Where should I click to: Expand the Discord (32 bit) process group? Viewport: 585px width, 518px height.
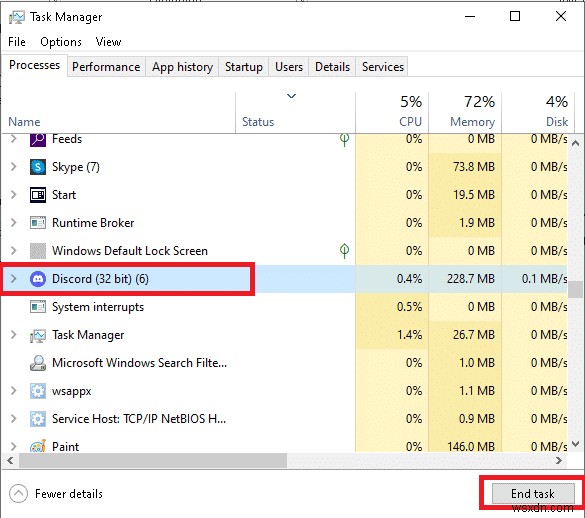tap(14, 278)
